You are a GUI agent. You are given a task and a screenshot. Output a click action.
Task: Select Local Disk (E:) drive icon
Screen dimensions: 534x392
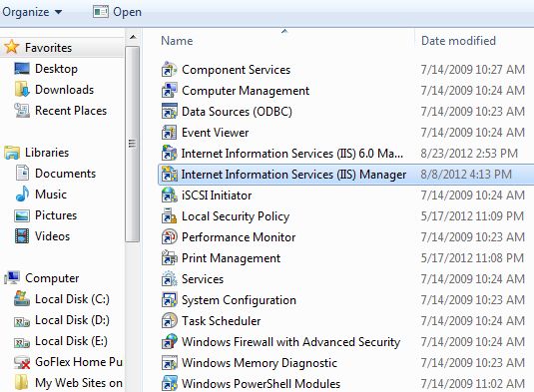click(x=22, y=342)
